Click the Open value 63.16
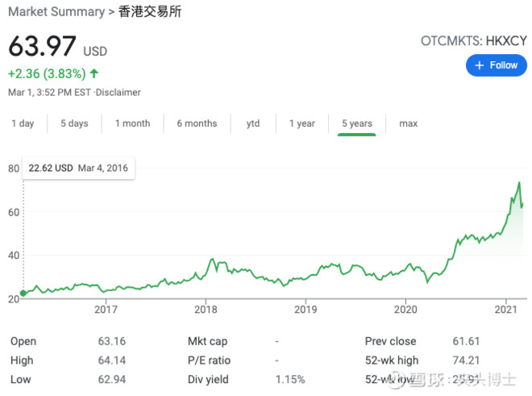 pos(111,341)
